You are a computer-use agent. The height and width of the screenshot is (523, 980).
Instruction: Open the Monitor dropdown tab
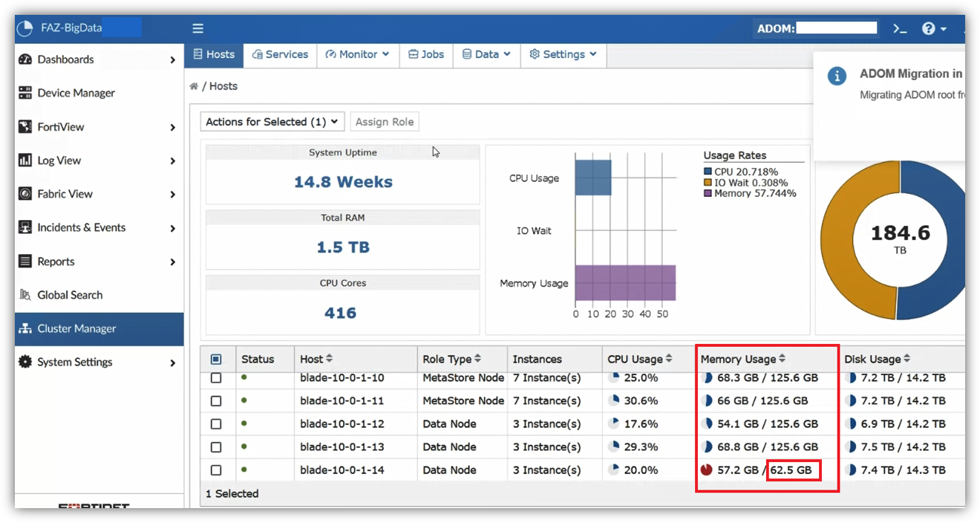357,54
